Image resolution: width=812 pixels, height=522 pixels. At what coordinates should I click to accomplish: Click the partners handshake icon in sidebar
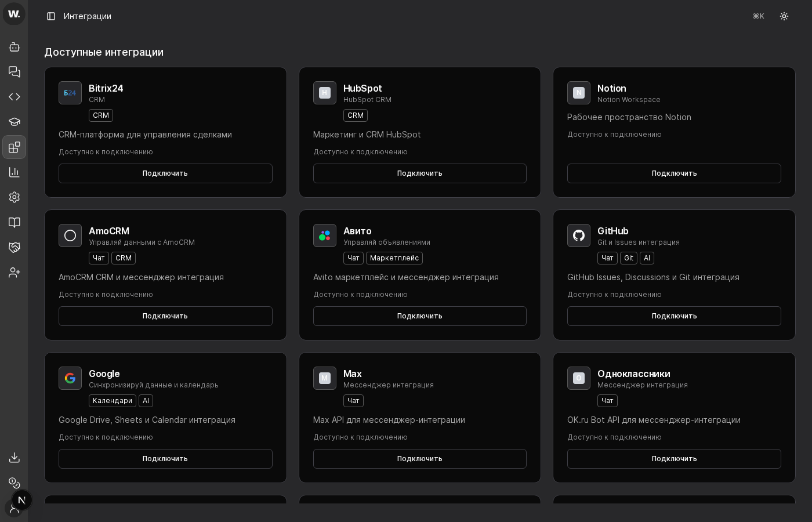[x=14, y=248]
